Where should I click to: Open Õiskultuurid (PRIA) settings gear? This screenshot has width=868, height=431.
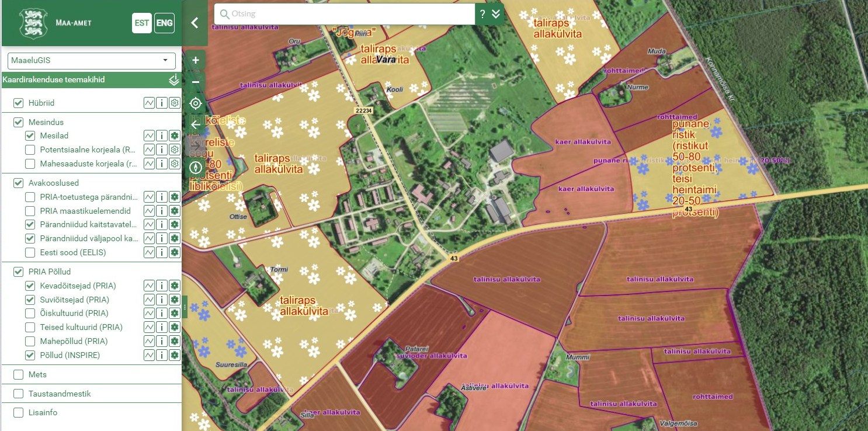coord(174,314)
